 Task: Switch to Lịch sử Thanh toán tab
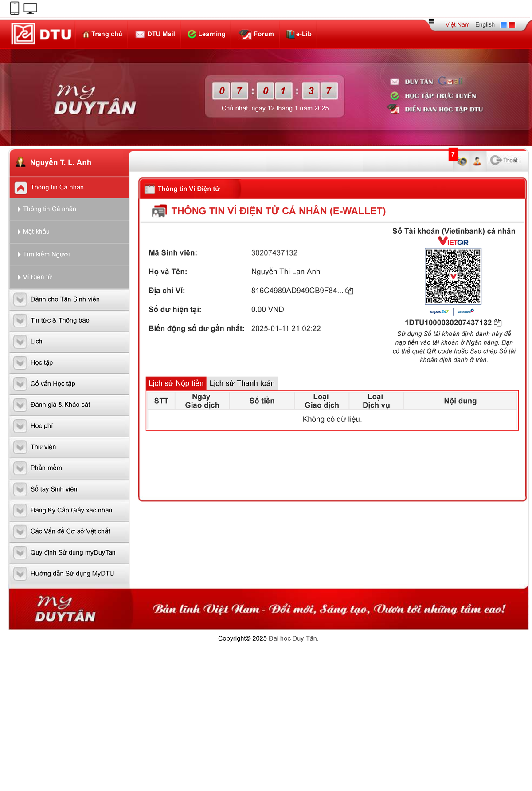(x=242, y=383)
